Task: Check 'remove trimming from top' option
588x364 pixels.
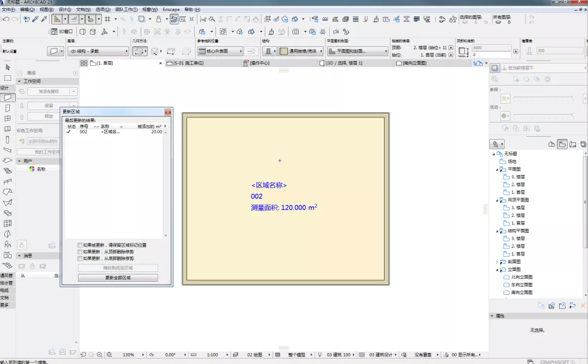Action: click(80, 252)
